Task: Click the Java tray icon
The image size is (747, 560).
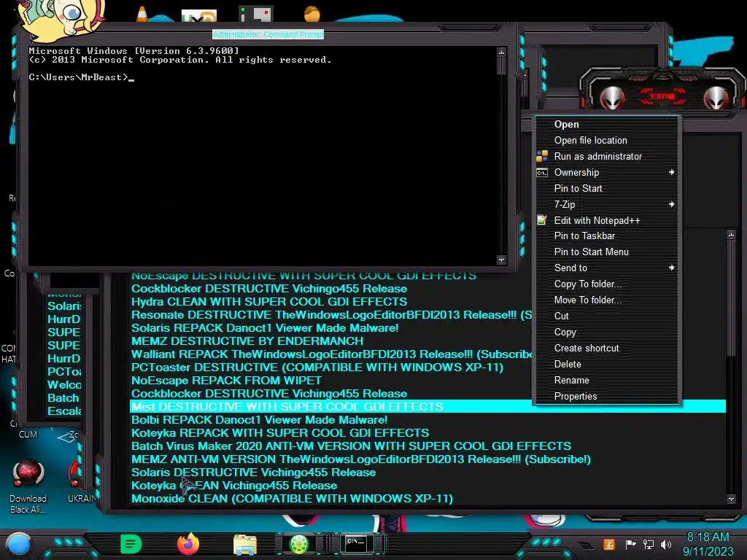Action: (609, 544)
